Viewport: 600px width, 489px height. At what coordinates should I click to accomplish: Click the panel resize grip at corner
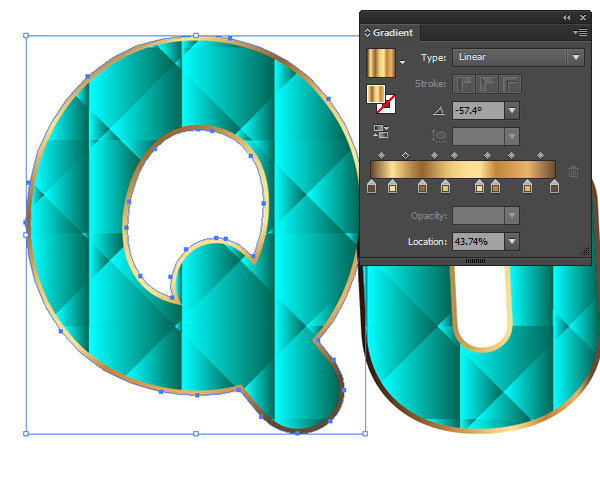tap(585, 251)
